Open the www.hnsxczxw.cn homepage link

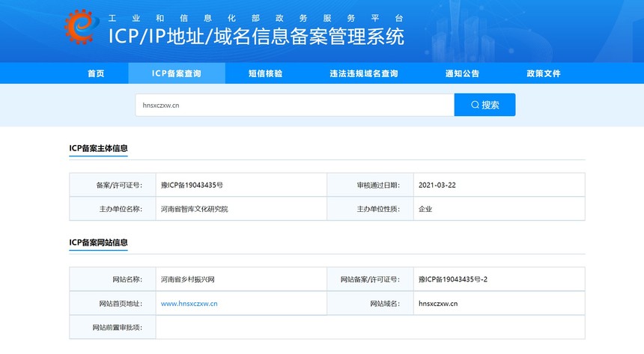[189, 304]
